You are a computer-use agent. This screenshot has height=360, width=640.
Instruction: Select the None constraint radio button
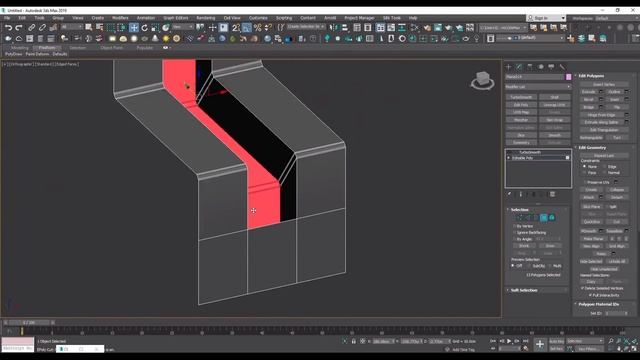click(x=584, y=167)
